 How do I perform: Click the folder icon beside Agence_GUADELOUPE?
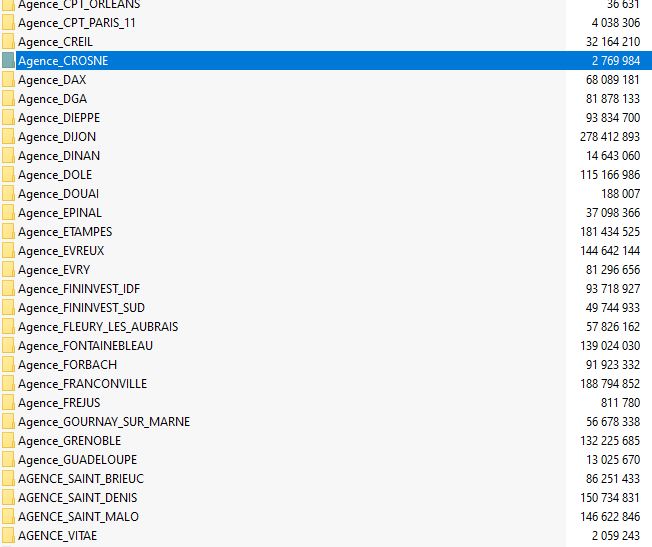(x=8, y=460)
